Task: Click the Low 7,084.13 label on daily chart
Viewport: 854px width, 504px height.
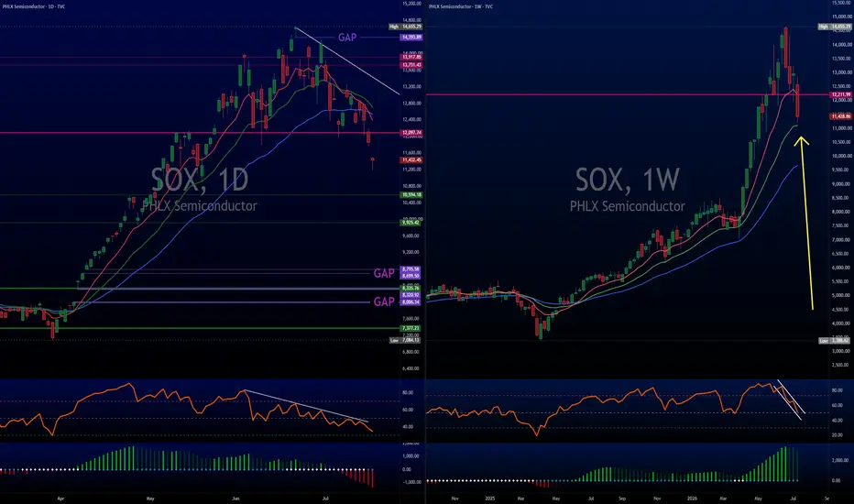Action: pos(405,340)
